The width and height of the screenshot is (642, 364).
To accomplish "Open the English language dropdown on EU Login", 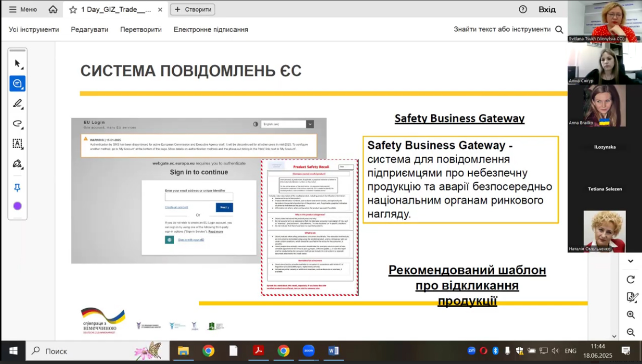I will [287, 124].
